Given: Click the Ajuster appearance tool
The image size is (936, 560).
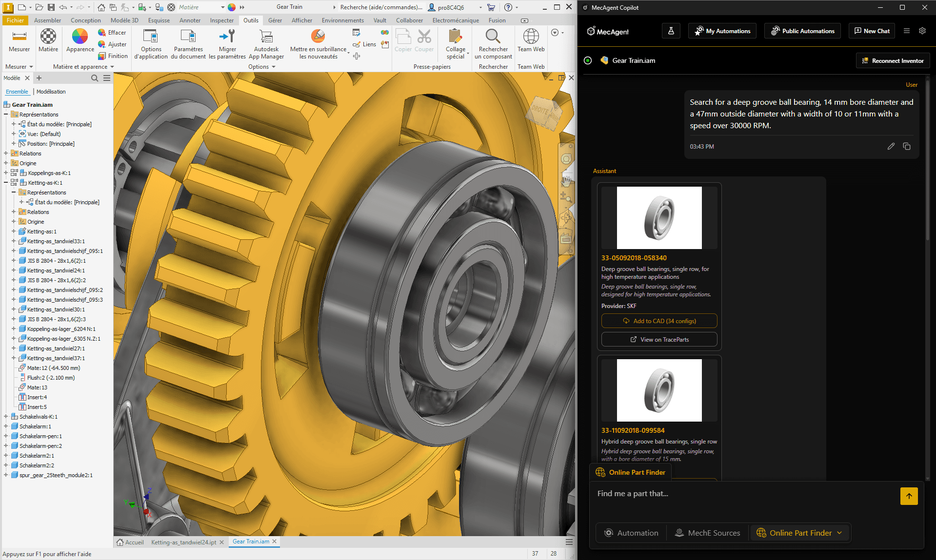Looking at the screenshot, I should point(112,44).
